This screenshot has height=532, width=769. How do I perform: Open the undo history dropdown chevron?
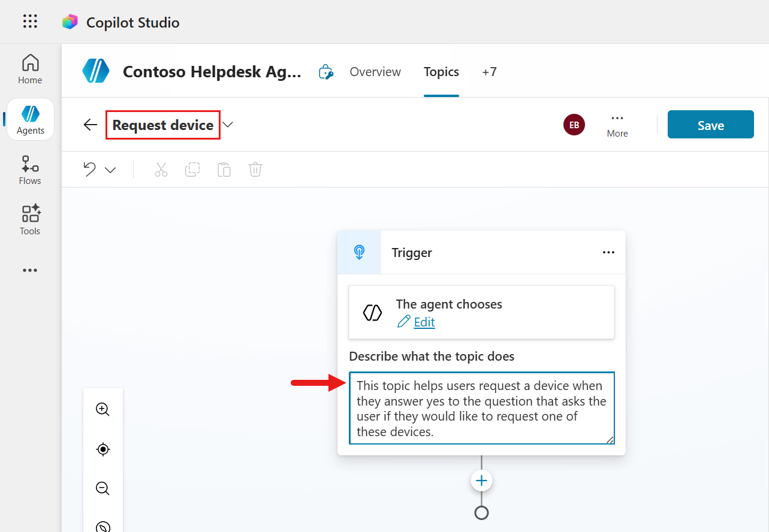(x=110, y=170)
